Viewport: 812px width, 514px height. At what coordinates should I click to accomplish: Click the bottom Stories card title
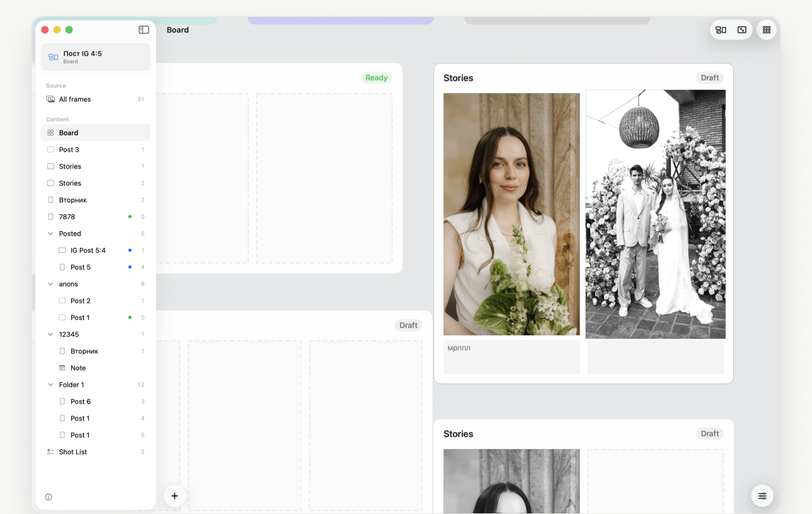click(x=458, y=434)
